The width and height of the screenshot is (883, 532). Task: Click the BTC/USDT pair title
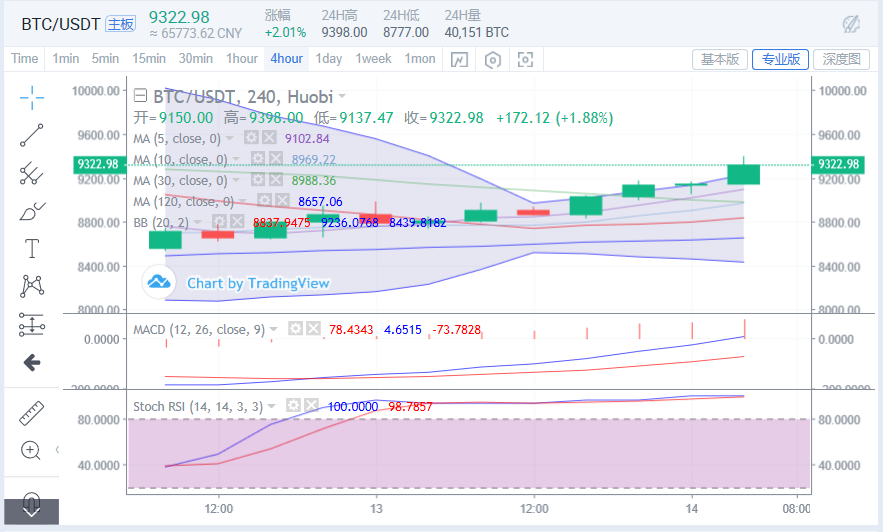61,24
